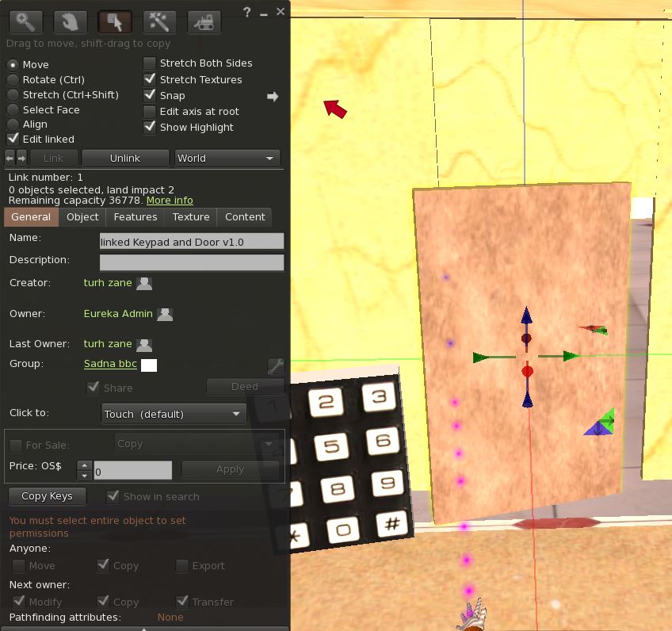Open profile icon next to Owner Eureka Admin
Screen dimensions: 672x631
tap(165, 314)
